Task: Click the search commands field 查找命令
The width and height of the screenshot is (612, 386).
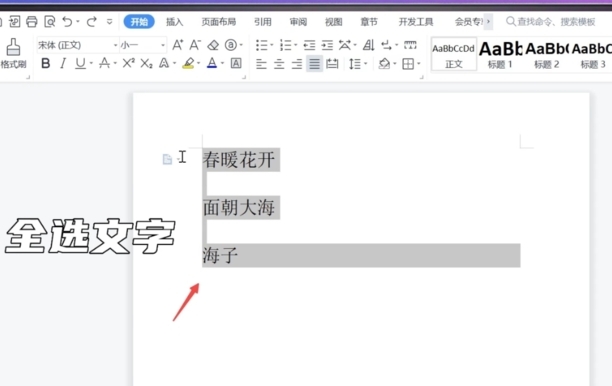Action: pos(551,22)
